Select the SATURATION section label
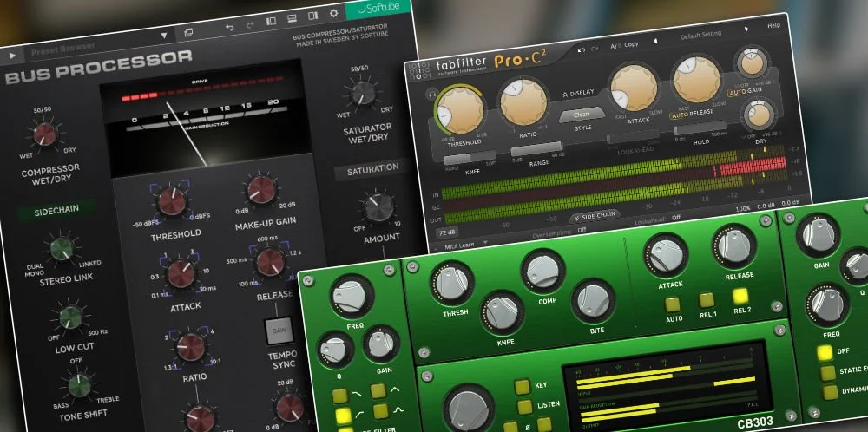This screenshot has width=868, height=432. click(x=372, y=168)
